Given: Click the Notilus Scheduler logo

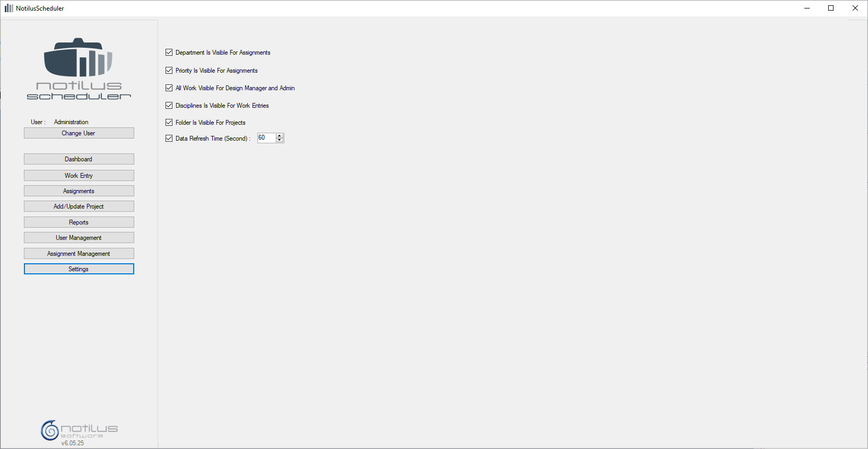Looking at the screenshot, I should (x=79, y=68).
